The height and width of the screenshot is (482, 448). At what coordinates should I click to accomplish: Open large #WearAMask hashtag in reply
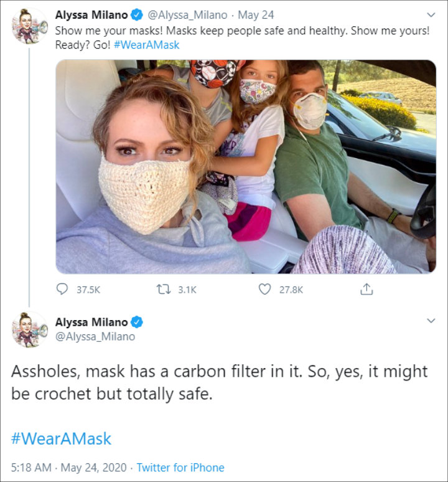pyautogui.click(x=61, y=438)
